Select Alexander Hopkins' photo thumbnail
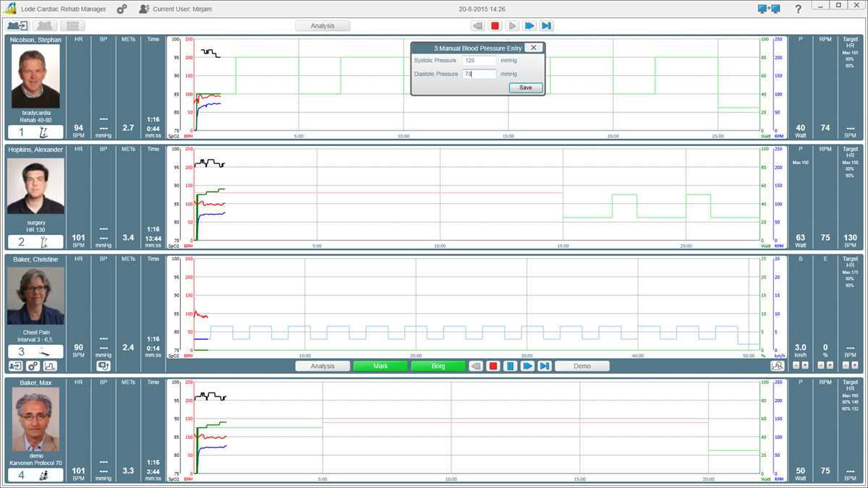 click(35, 186)
